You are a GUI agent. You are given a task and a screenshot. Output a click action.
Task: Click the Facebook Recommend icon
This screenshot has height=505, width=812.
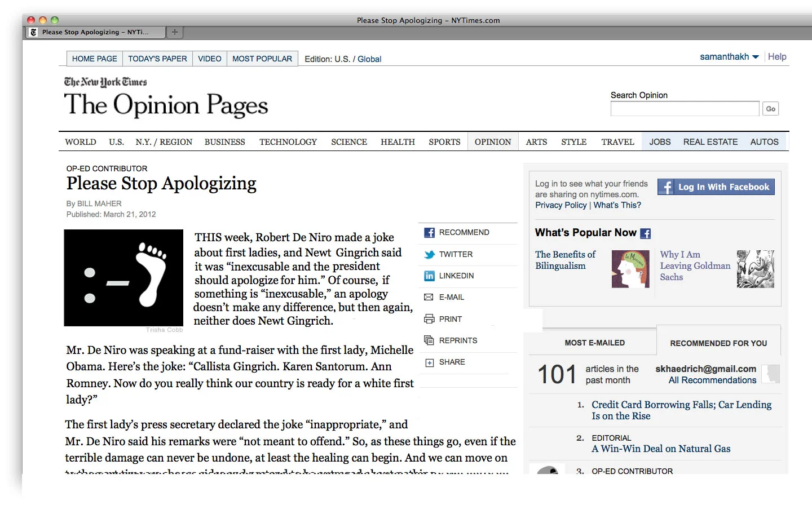click(x=429, y=233)
